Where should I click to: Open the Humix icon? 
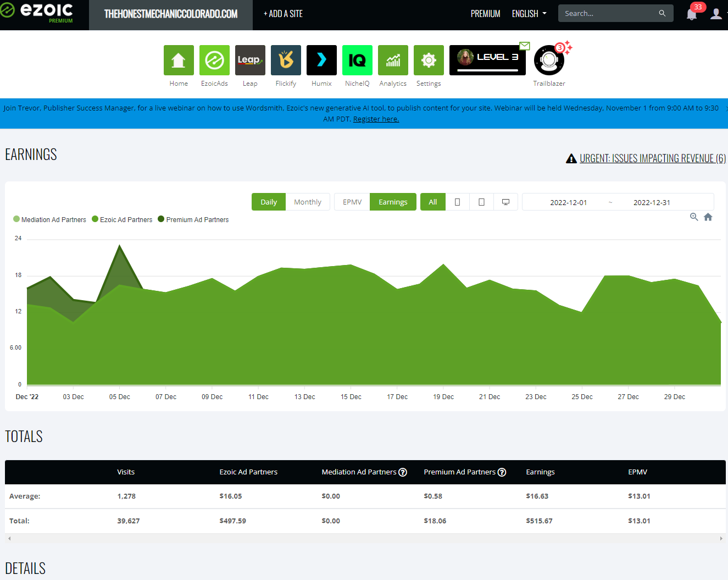321,60
